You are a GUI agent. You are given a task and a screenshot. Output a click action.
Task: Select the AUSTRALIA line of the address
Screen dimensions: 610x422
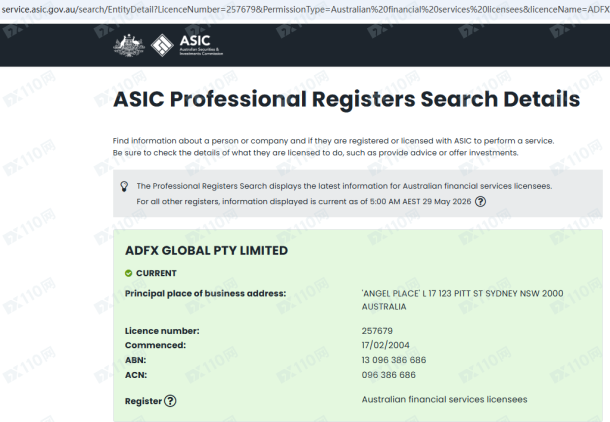[384, 307]
